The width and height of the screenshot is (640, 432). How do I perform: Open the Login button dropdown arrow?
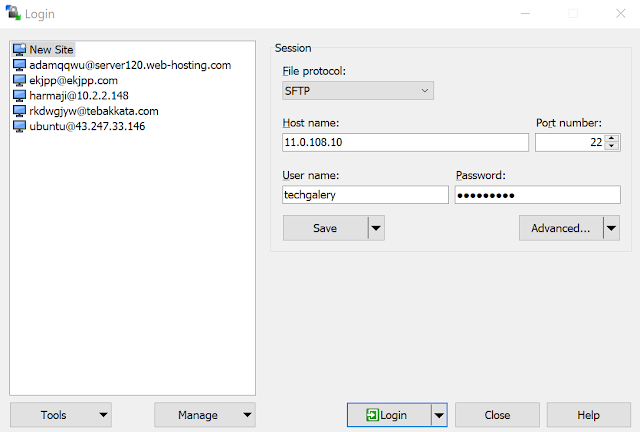tap(439, 415)
